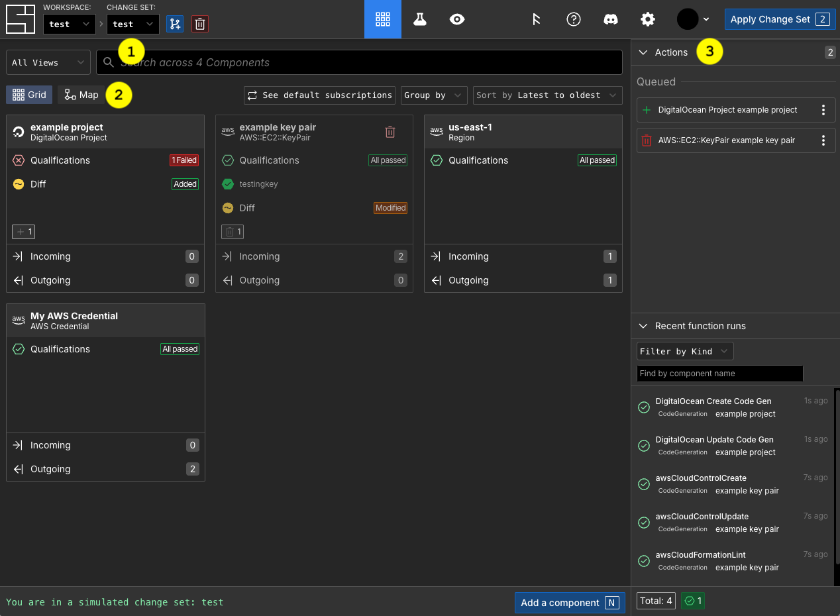Image resolution: width=840 pixels, height=616 pixels.
Task: Open the lab flask customize view
Action: 419,19
